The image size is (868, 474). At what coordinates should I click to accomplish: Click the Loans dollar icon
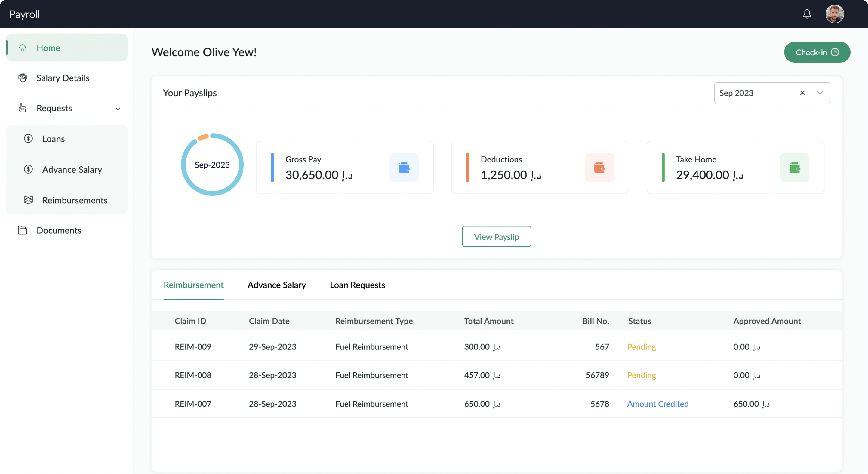point(28,138)
